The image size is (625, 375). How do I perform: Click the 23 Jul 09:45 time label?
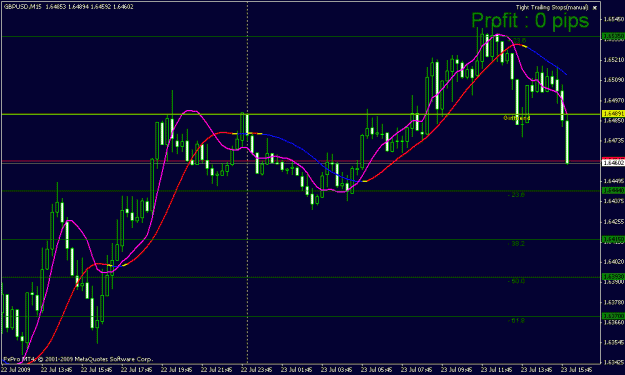pos(456,369)
